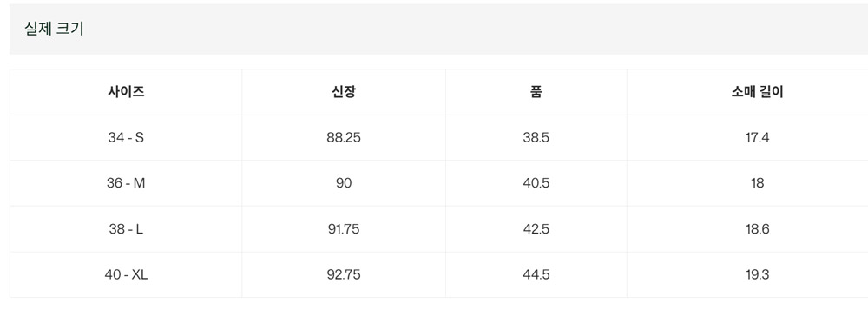This screenshot has height=316, width=868.
Task: Select the 40 - XL size row
Action: tap(439, 274)
